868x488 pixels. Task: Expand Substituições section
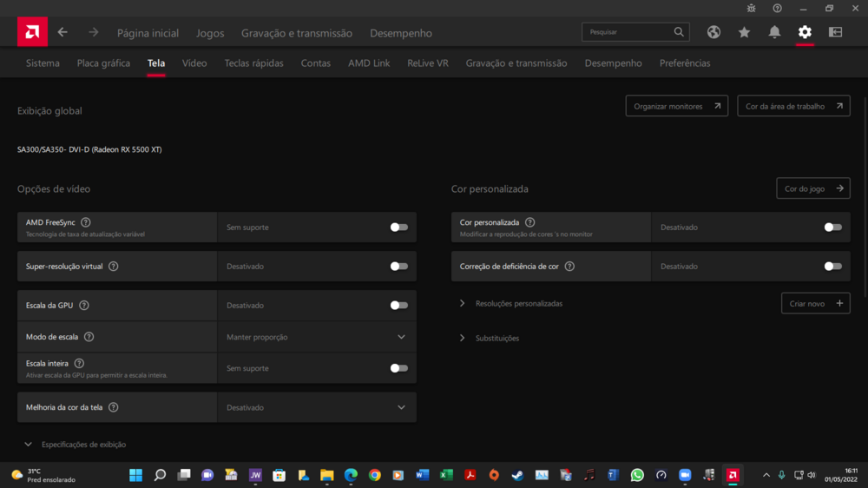point(463,338)
